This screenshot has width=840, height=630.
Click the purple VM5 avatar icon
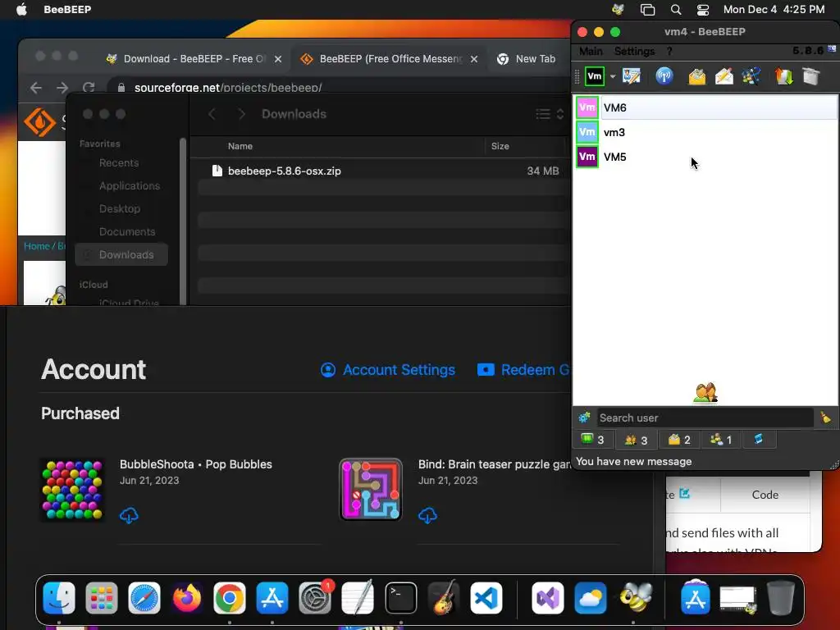click(x=587, y=157)
